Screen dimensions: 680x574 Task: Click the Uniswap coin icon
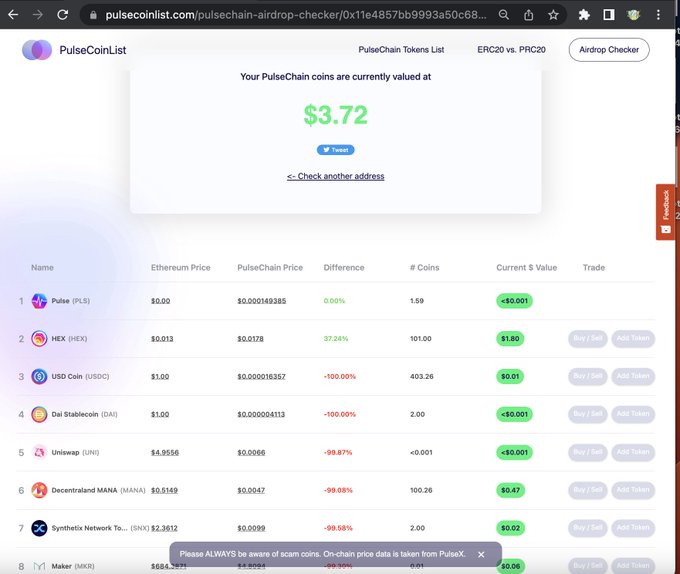pyautogui.click(x=39, y=452)
